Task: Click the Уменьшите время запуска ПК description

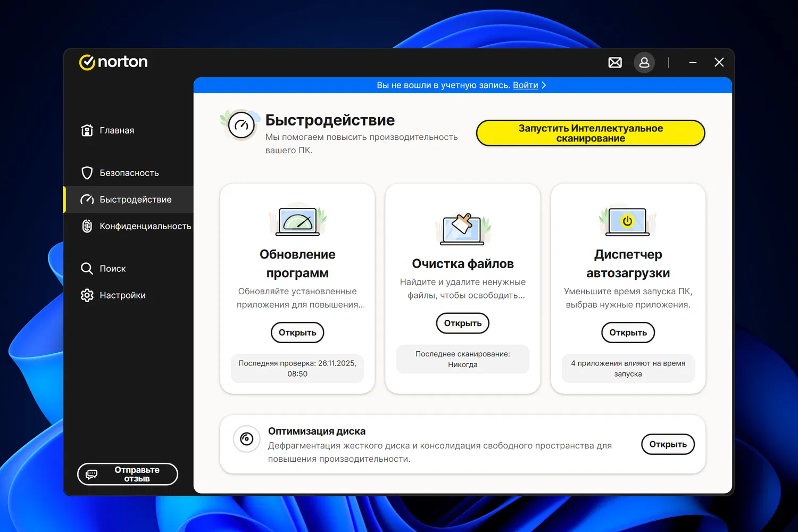Action: pyautogui.click(x=628, y=298)
